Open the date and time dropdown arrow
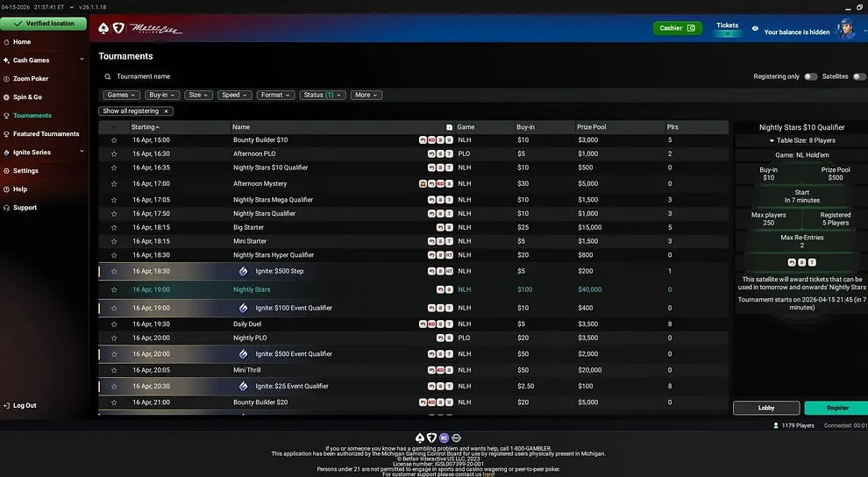 coord(71,7)
